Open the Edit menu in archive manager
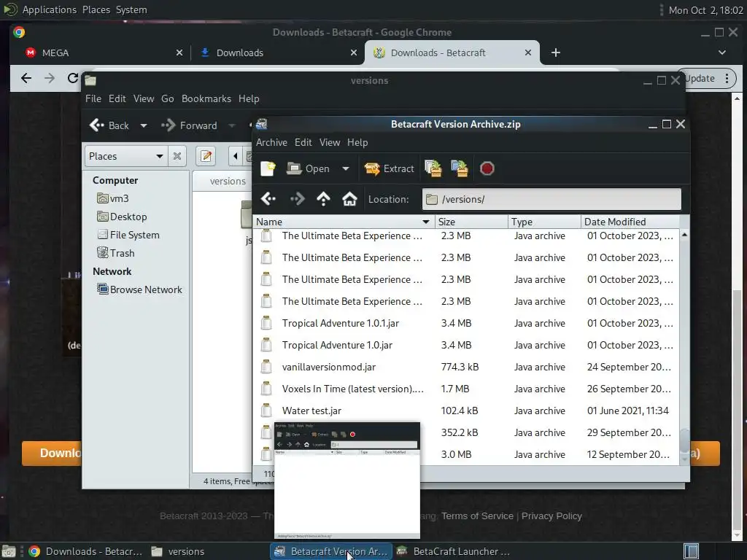Screen dimensions: 747x560 point(303,142)
